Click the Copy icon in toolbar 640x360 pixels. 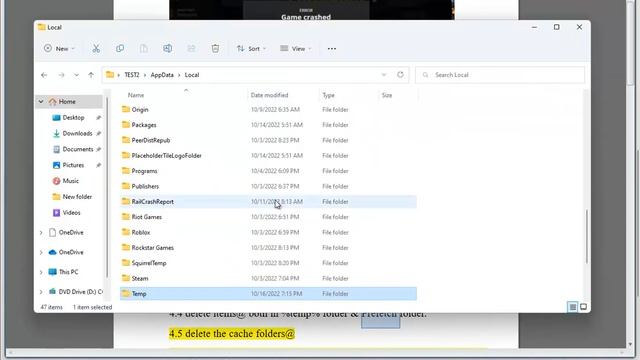point(120,49)
